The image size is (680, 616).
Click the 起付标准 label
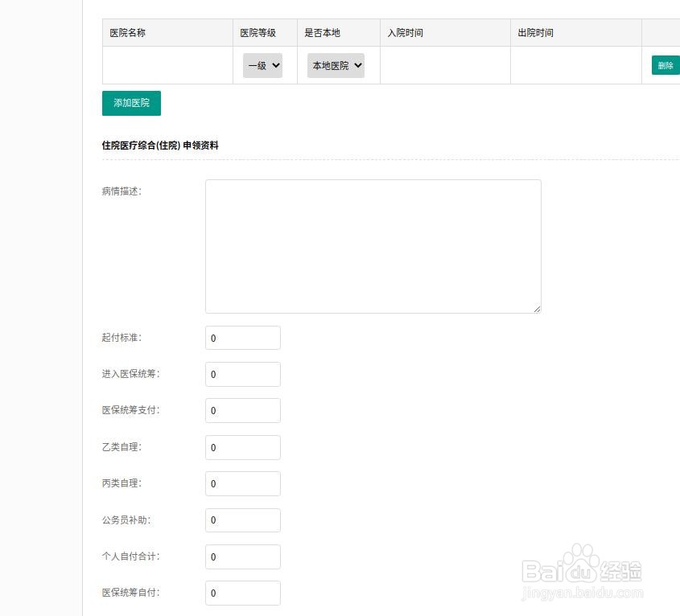(122, 337)
